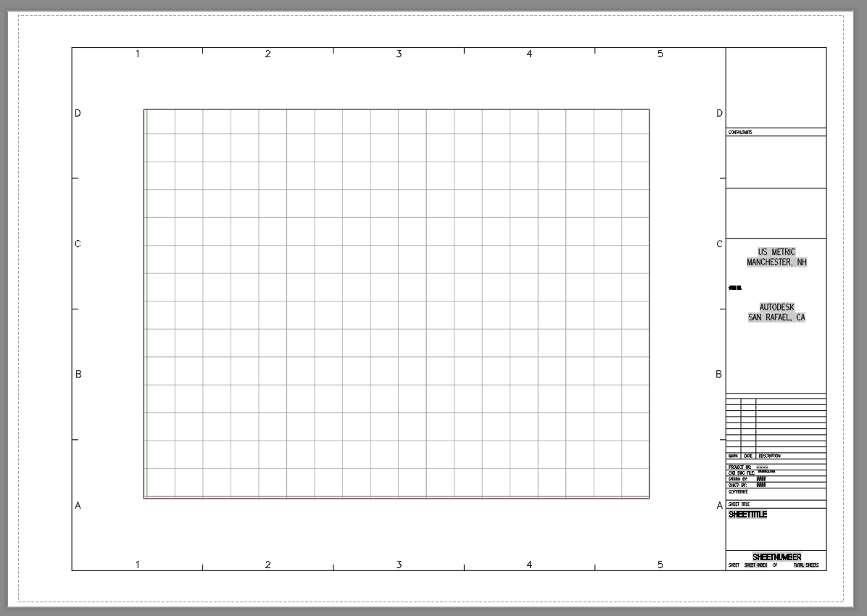867x616 pixels.
Task: Click the CONSULTANTS header cell
Action: click(741, 132)
